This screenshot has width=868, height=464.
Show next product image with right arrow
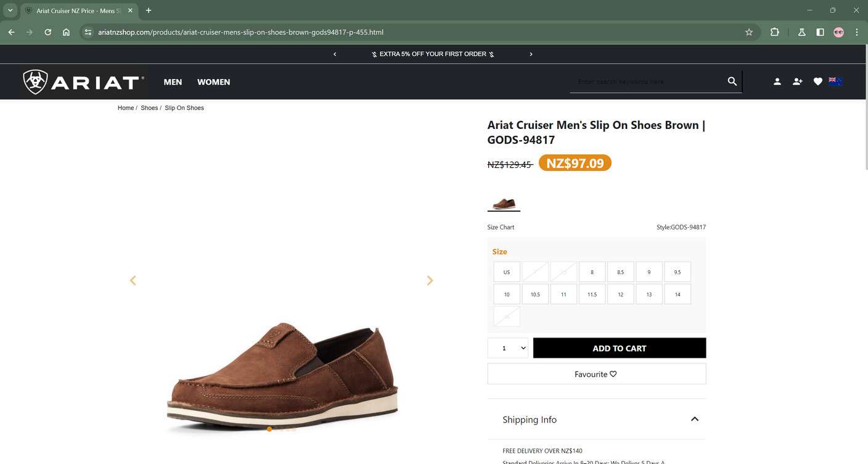coord(430,281)
